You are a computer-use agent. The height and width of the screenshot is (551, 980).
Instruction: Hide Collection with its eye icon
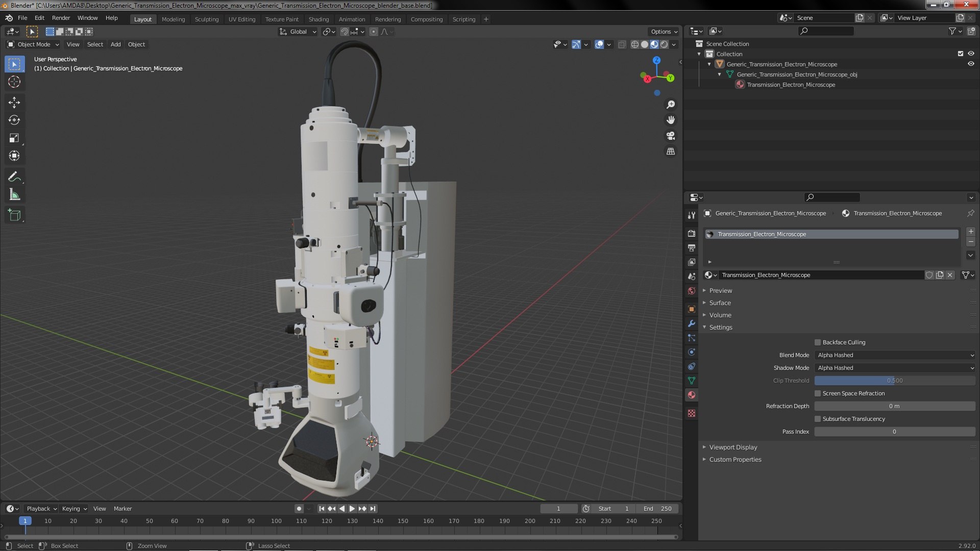[x=971, y=54]
